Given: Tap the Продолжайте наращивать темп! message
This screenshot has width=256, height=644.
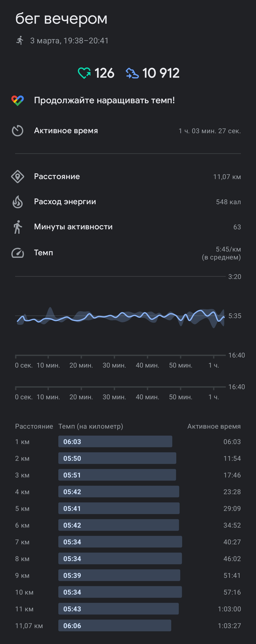Looking at the screenshot, I should pyautogui.click(x=104, y=101).
